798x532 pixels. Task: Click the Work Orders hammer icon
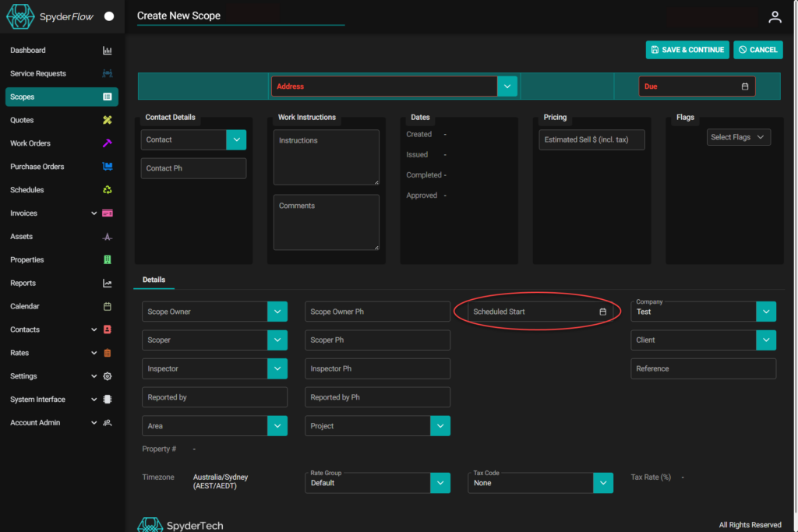click(108, 143)
